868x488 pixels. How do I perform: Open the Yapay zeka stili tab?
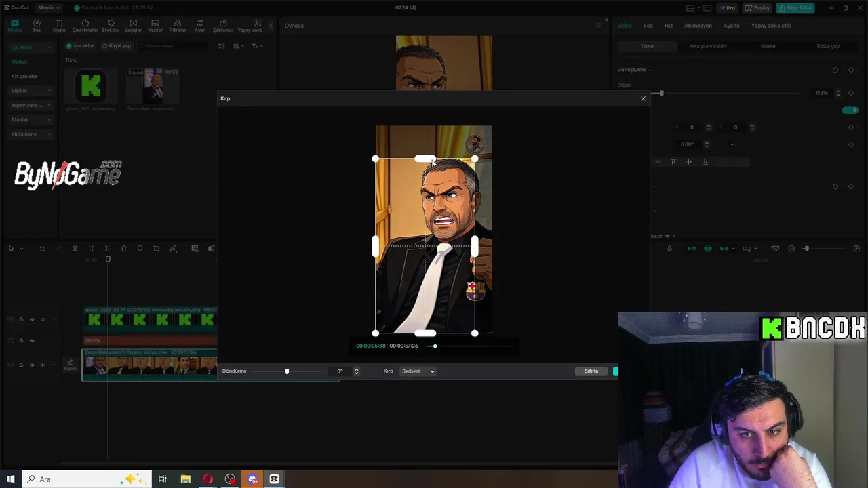[x=770, y=26]
